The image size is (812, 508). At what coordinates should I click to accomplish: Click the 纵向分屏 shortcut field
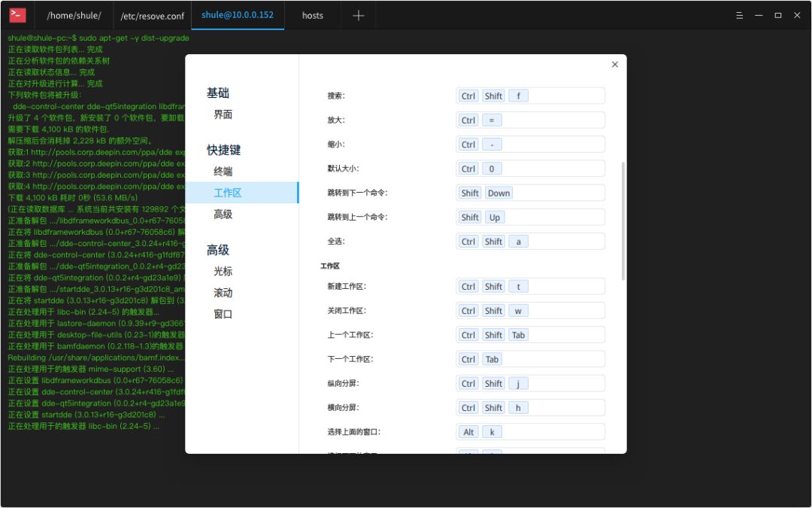tap(530, 383)
